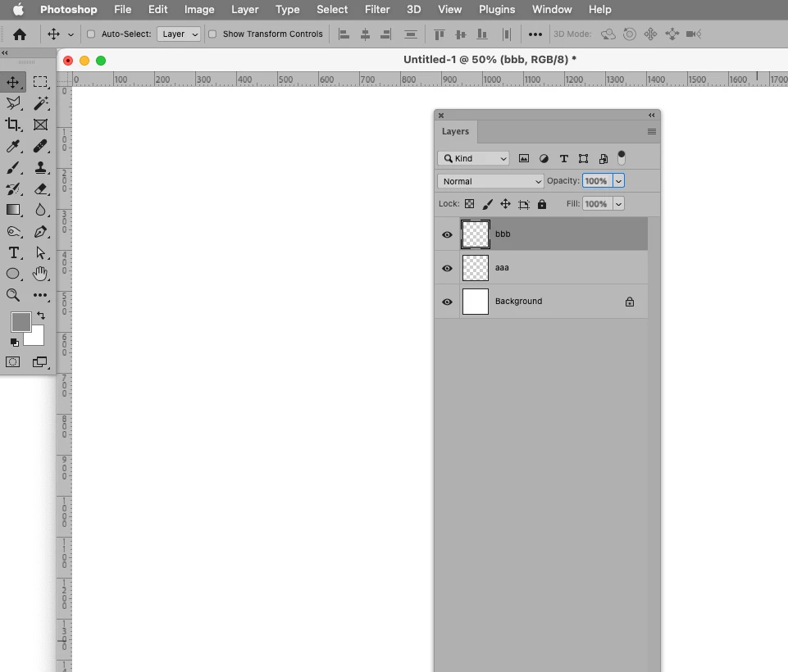The width and height of the screenshot is (788, 672).
Task: Collapse the toolbox double-arrow
Action: coord(5,52)
